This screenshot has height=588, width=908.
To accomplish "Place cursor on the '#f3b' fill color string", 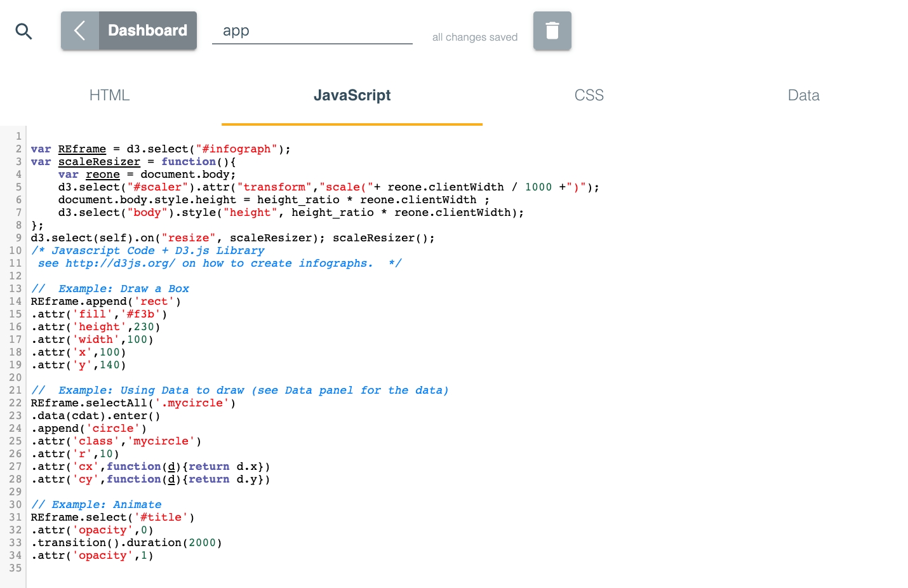I will click(x=140, y=314).
